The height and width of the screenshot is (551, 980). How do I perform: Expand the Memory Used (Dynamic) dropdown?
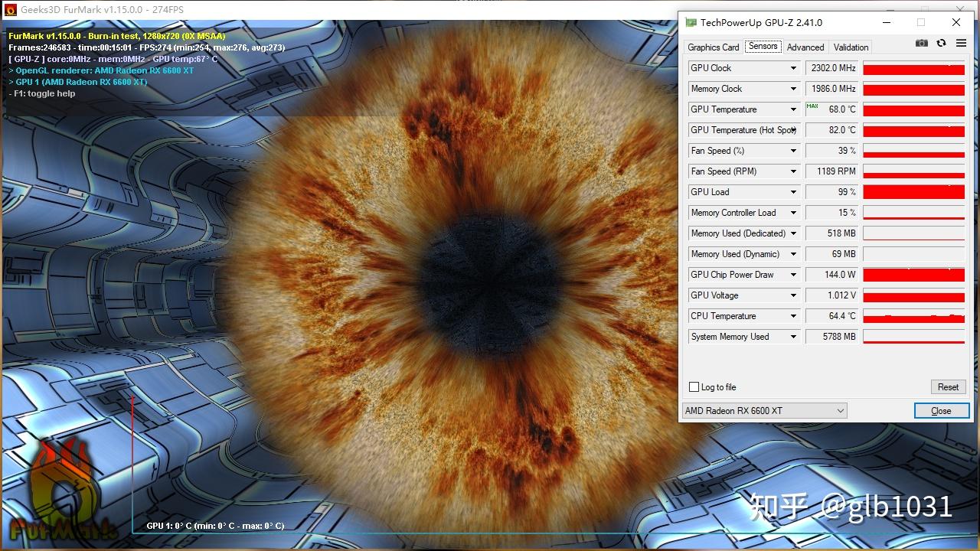(x=793, y=254)
